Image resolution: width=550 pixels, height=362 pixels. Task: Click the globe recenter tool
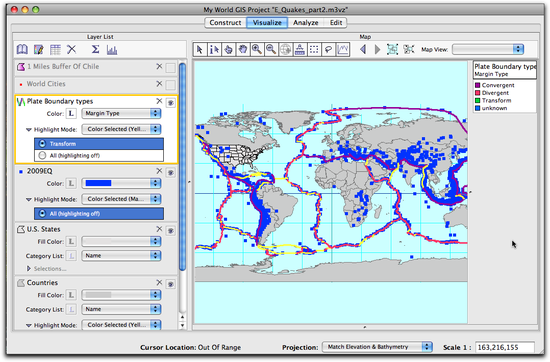point(286,49)
